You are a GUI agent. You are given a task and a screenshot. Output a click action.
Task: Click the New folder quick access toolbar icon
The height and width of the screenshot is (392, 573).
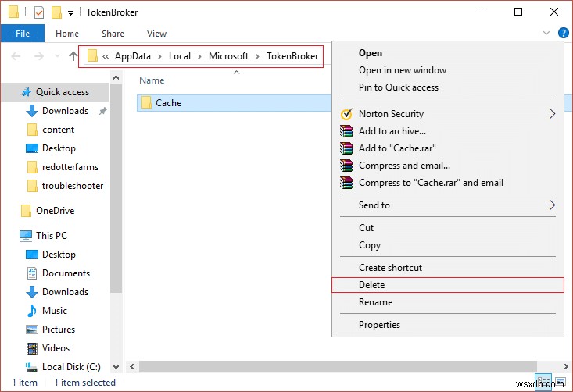[x=56, y=12]
